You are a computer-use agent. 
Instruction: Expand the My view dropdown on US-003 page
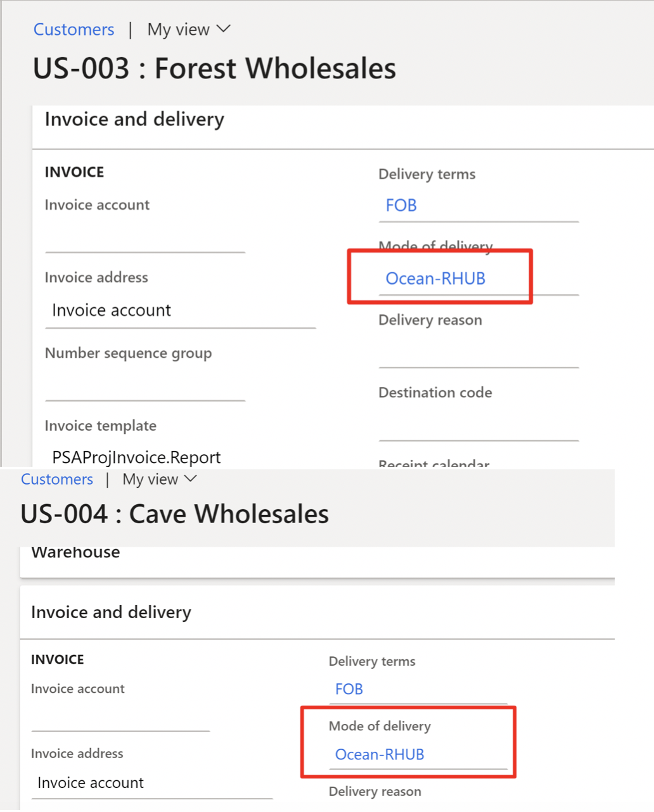pos(188,29)
